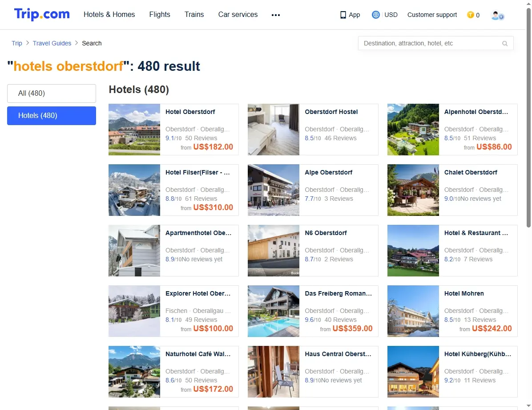
Task: Open Oberstdorf Hostel listing title
Action: (331, 112)
